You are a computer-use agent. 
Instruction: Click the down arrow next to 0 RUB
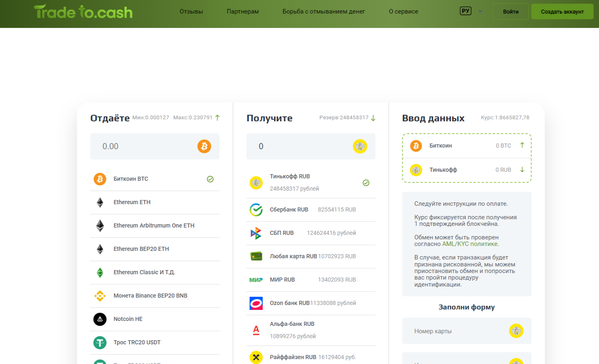pos(522,170)
